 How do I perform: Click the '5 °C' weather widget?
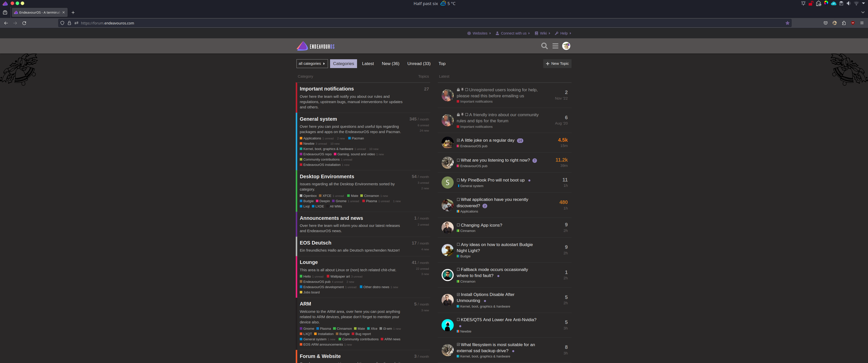click(x=448, y=3)
